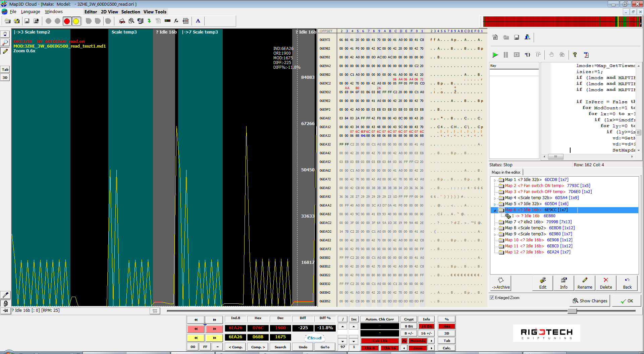Screen dimensions: 644x354
Task: Click the exit door icon in script panel
Action: tap(527, 37)
